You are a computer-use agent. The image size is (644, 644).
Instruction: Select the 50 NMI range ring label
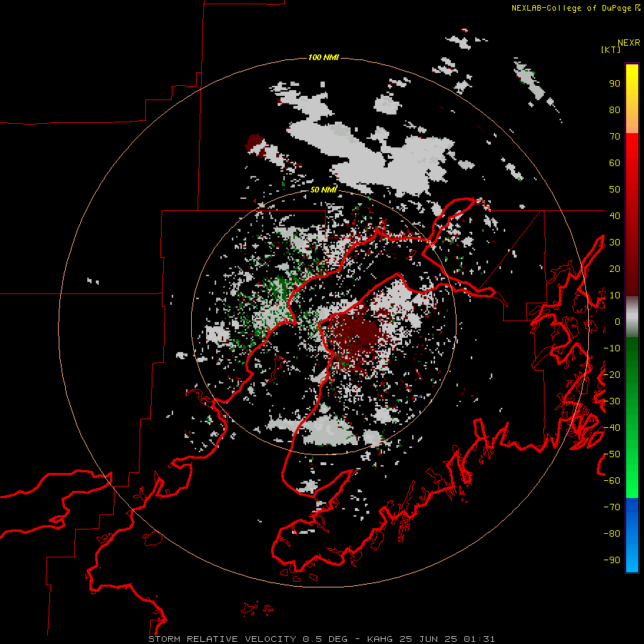[323, 190]
